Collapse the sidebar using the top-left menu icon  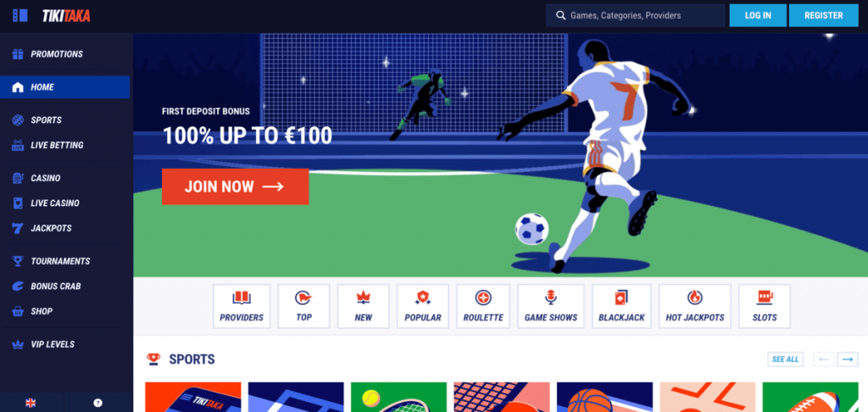click(20, 15)
